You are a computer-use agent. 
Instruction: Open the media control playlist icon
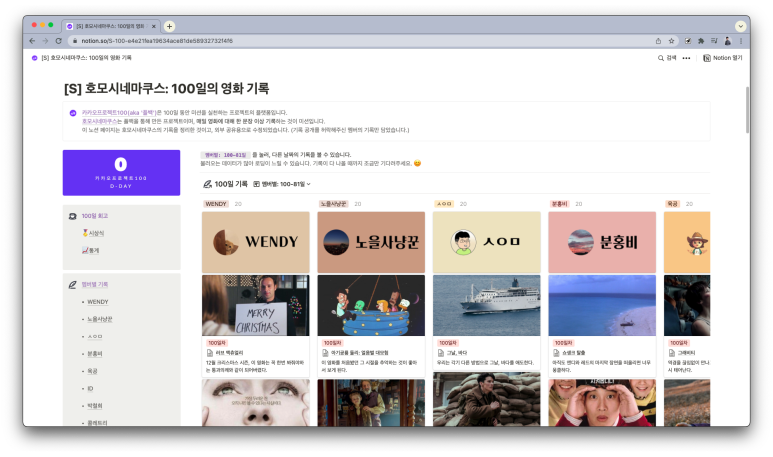(x=714, y=41)
